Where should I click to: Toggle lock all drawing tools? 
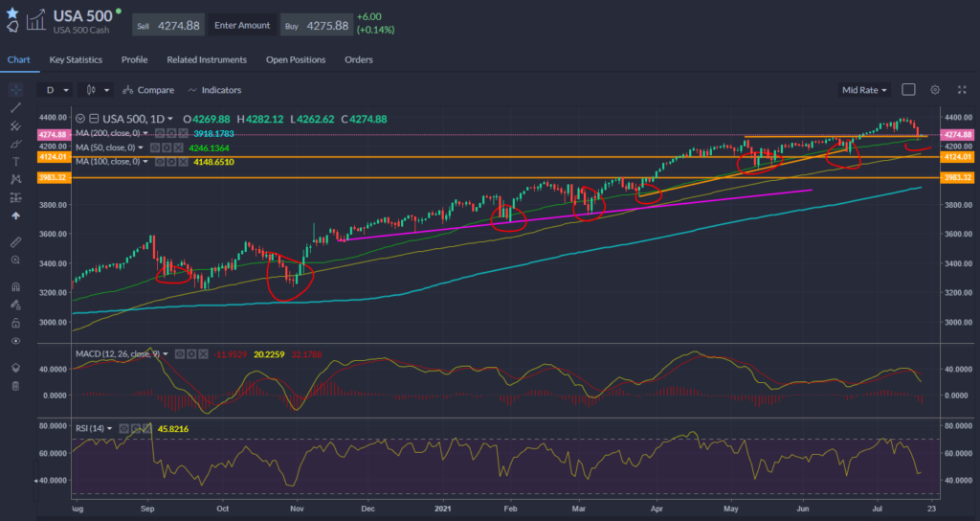pos(14,323)
